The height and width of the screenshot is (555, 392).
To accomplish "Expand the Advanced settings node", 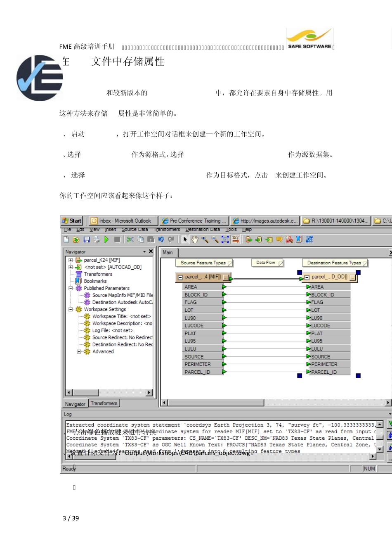I will (x=79, y=351).
